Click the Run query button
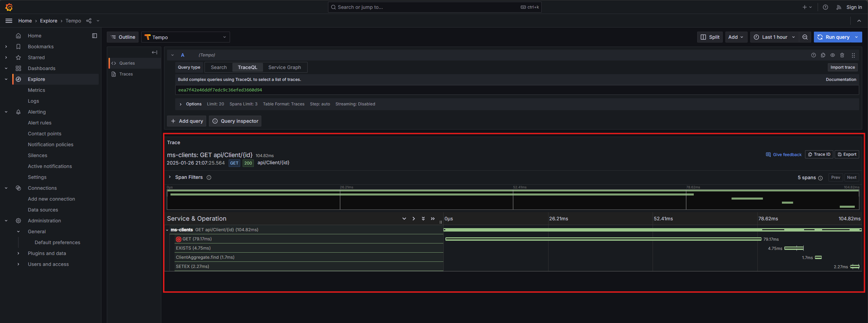Screen dimensions: 868x323 833,37
